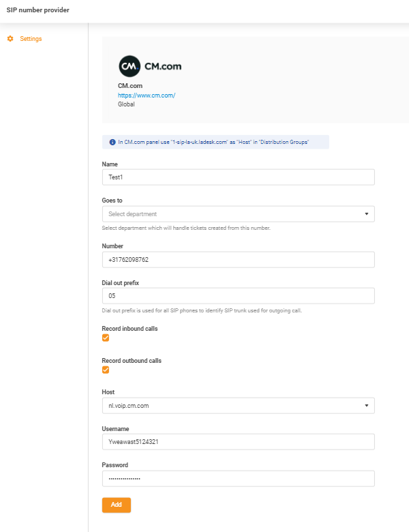The height and width of the screenshot is (532, 409).
Task: Click the nl.voip.cm.com host value
Action: tap(129, 406)
